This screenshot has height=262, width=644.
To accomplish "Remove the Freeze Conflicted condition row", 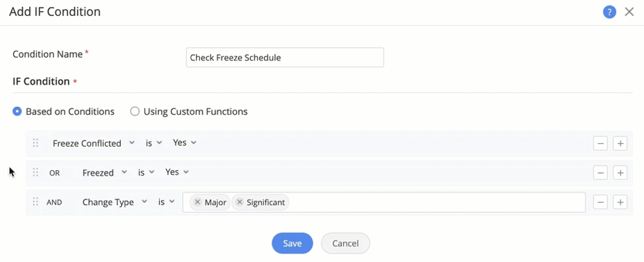I will coord(600,144).
